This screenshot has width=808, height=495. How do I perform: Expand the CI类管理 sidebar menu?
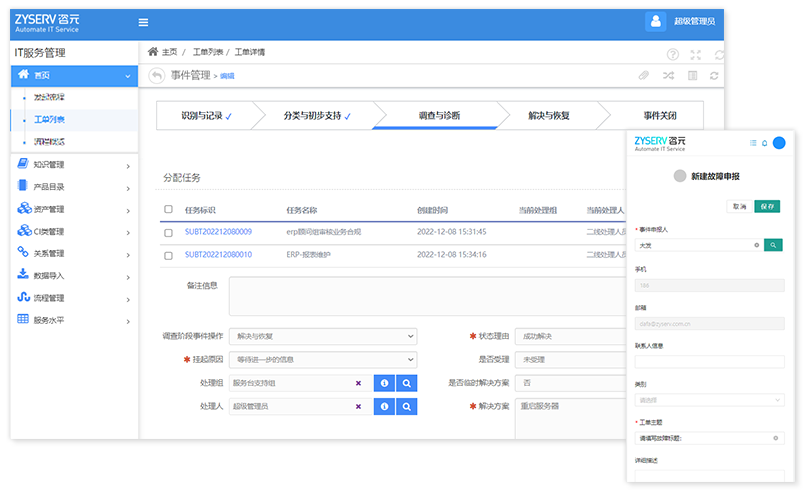[74, 231]
